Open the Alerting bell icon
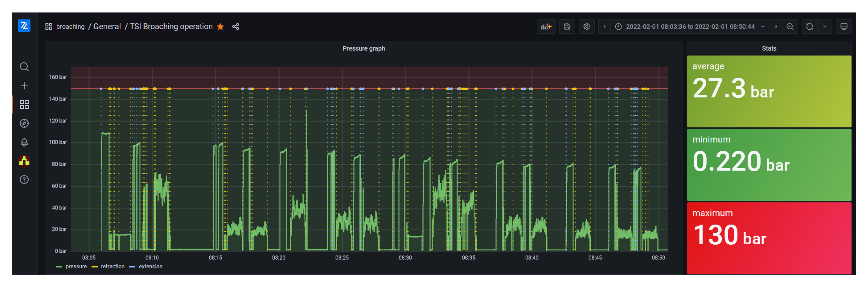This screenshot has width=868, height=289. pos(24,142)
